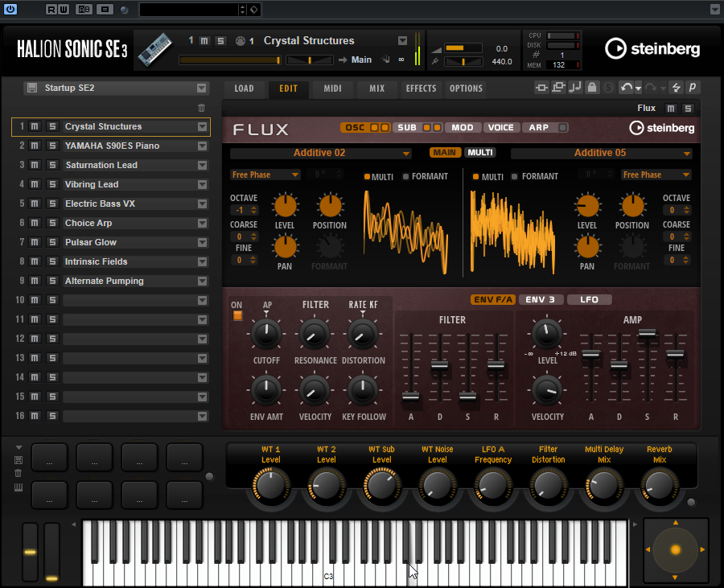Click the keyboard instrument thumbnail icon
Image resolution: width=724 pixels, height=588 pixels.
click(155, 49)
